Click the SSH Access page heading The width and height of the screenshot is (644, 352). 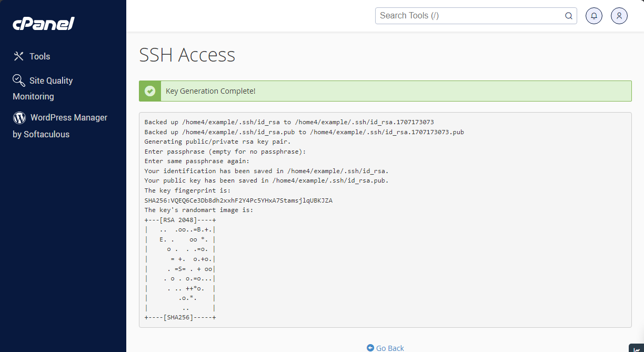(x=186, y=55)
